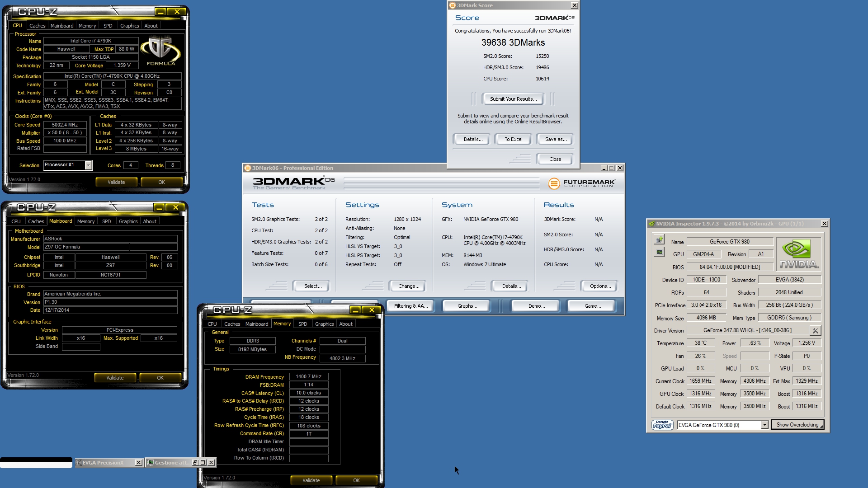Image resolution: width=868 pixels, height=488 pixels.
Task: Click the Temperature 38 °C value
Action: tap(700, 343)
